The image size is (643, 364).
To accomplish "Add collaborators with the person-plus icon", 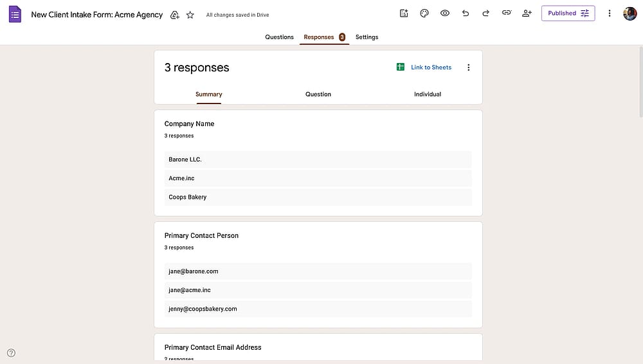I will coord(527,13).
